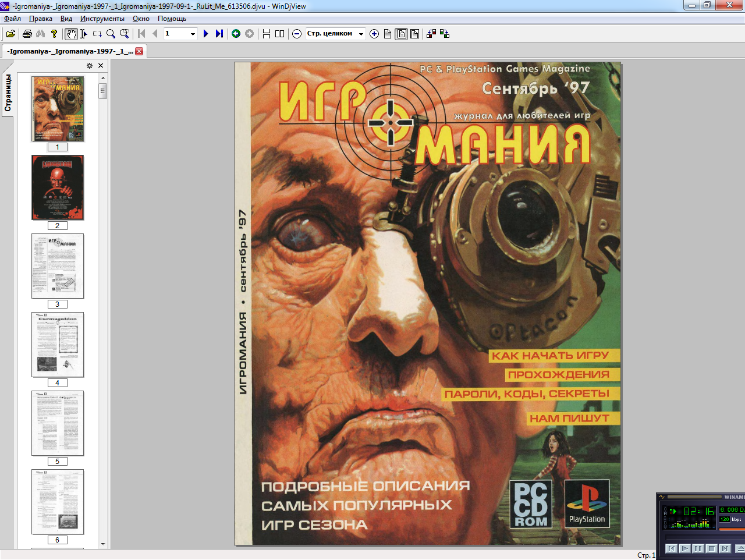
Task: Open a file with the folder icon
Action: pyautogui.click(x=10, y=34)
